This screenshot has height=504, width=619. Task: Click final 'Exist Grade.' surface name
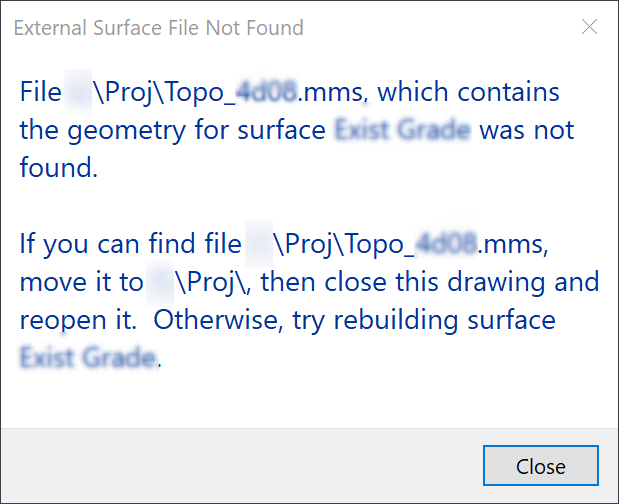(x=89, y=357)
